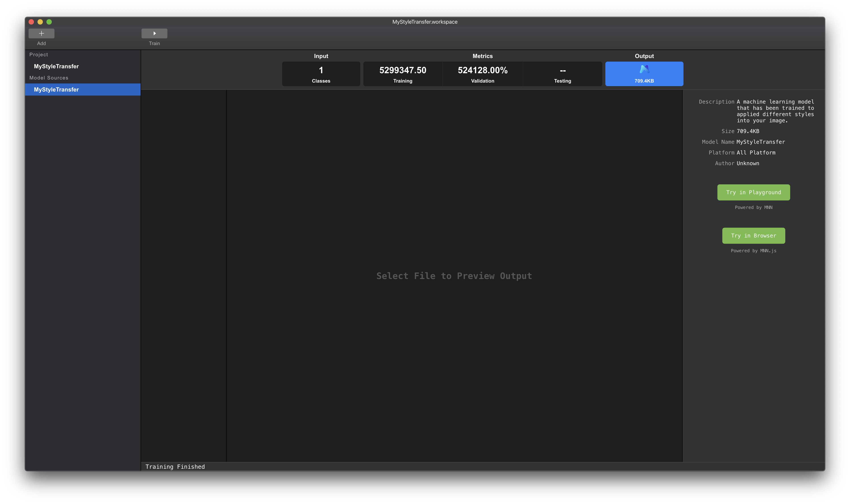This screenshot has height=504, width=850.
Task: Click the Model Name value MyStyleTransfer
Action: pyautogui.click(x=760, y=142)
